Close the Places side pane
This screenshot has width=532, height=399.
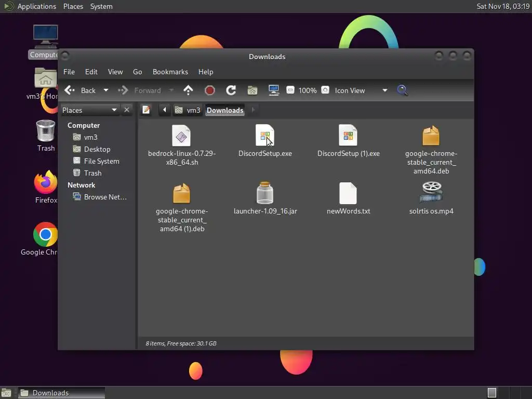point(127,110)
